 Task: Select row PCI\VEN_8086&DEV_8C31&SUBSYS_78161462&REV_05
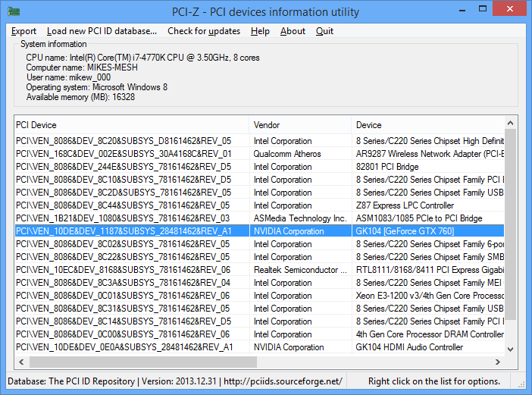pyautogui.click(x=259, y=309)
